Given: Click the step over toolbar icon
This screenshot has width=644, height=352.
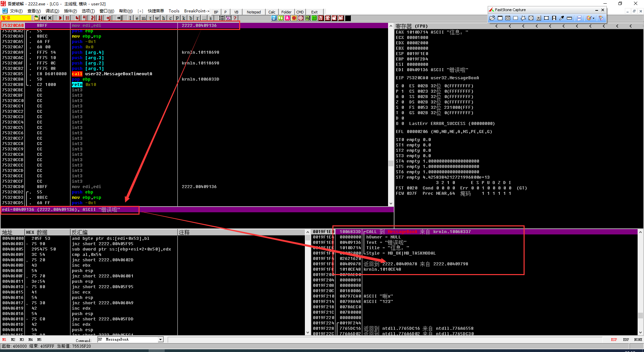Looking at the screenshot, I should 85,18.
